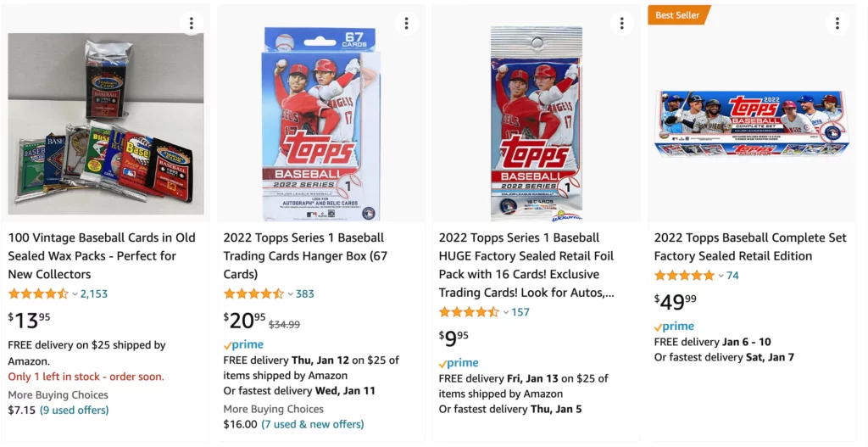This screenshot has height=447, width=868.
Task: Expand rating chevron next to 383 reviews
Action: tap(291, 294)
